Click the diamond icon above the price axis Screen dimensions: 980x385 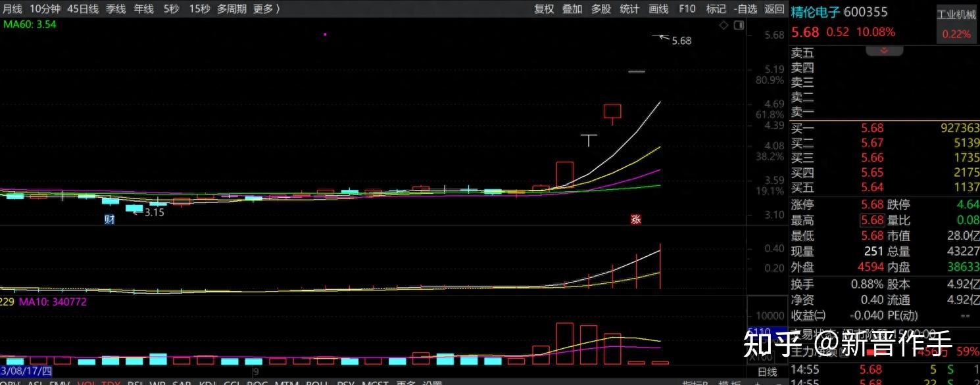pos(723,26)
